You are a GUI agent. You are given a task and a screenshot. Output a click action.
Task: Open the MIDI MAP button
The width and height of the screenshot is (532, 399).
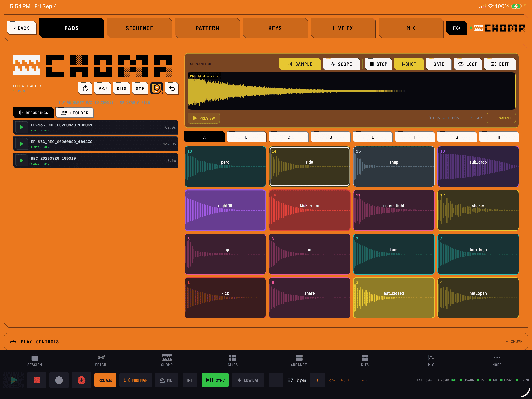click(x=136, y=380)
